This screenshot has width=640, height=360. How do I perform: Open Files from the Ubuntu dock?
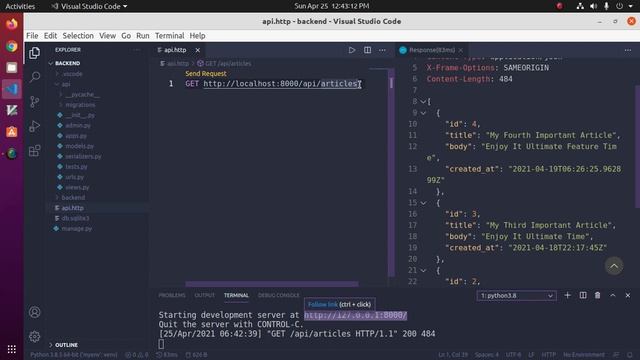pos(12,67)
